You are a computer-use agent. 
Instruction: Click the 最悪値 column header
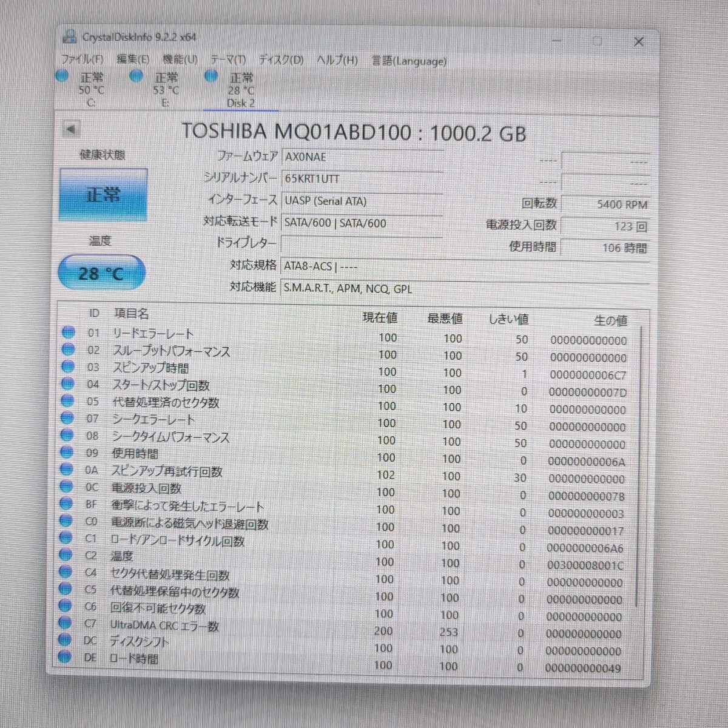(x=445, y=318)
